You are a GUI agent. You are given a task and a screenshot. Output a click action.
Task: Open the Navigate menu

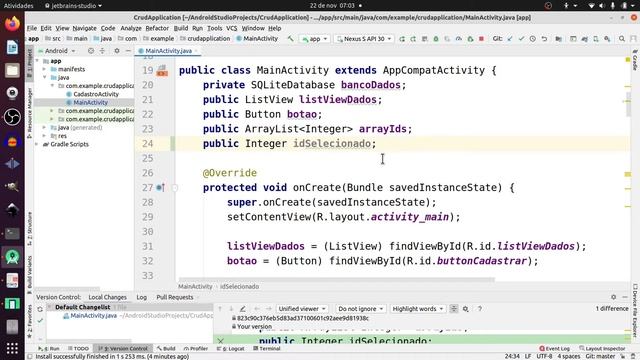(x=84, y=28)
